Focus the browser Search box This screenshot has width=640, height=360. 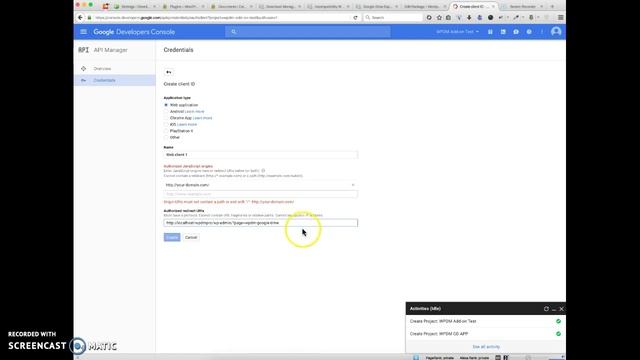pyautogui.click(x=393, y=18)
